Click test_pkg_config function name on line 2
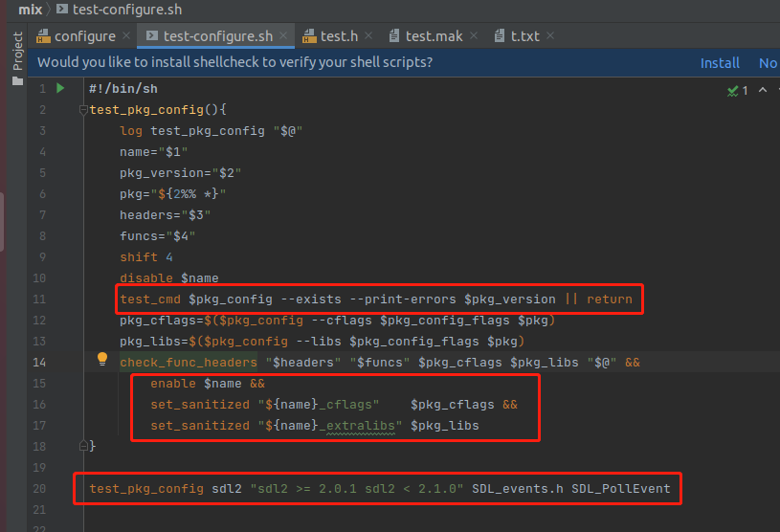The height and width of the screenshot is (532, 780). [x=146, y=110]
